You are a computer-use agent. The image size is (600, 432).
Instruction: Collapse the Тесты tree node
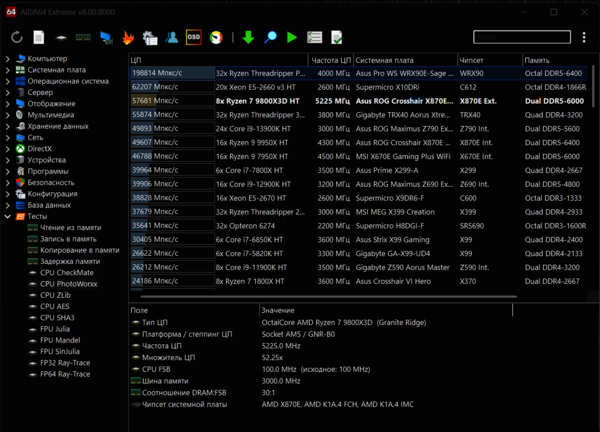(8, 217)
